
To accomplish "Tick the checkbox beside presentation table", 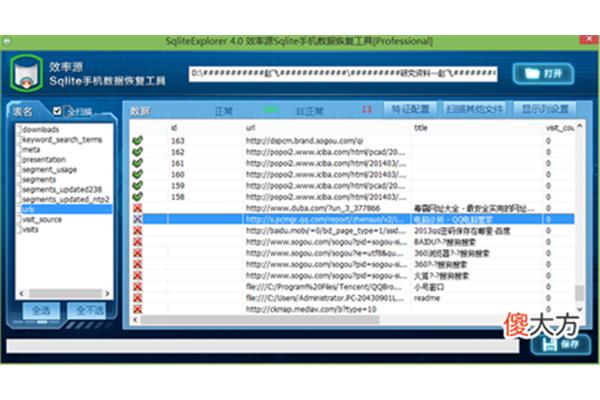I will tap(18, 159).
